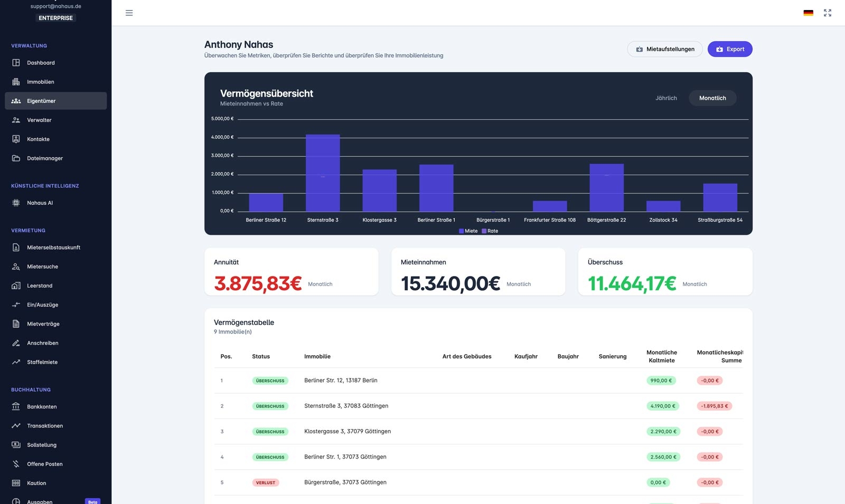Click the Sternstraße 3 chart bar

(323, 173)
